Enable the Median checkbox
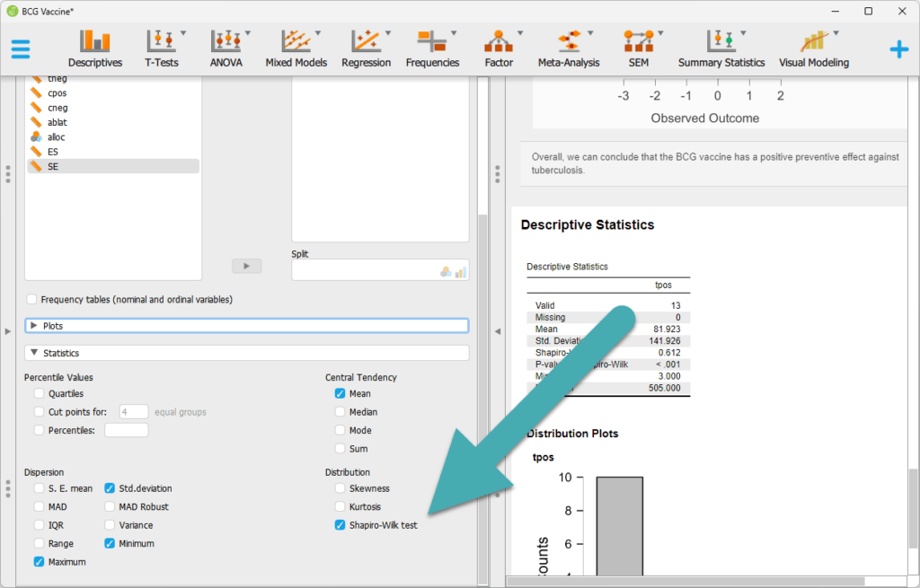The image size is (920, 588). coord(340,412)
